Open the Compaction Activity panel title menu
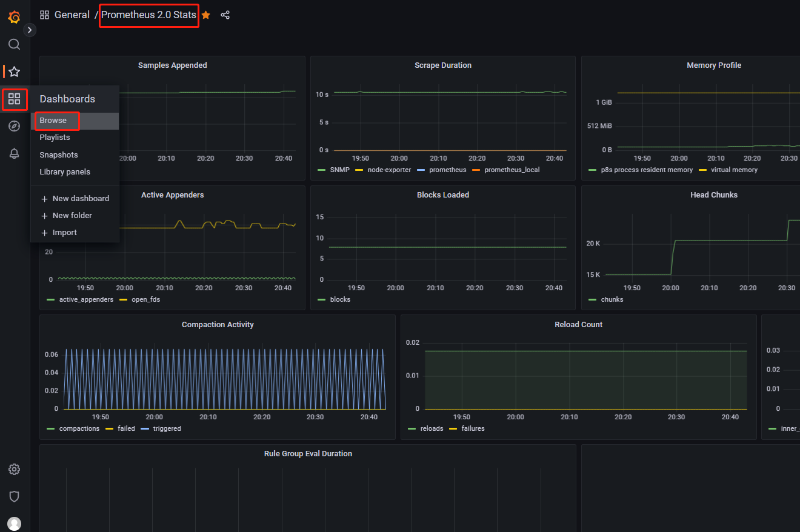Screen dimensions: 800x532 (x=218, y=325)
